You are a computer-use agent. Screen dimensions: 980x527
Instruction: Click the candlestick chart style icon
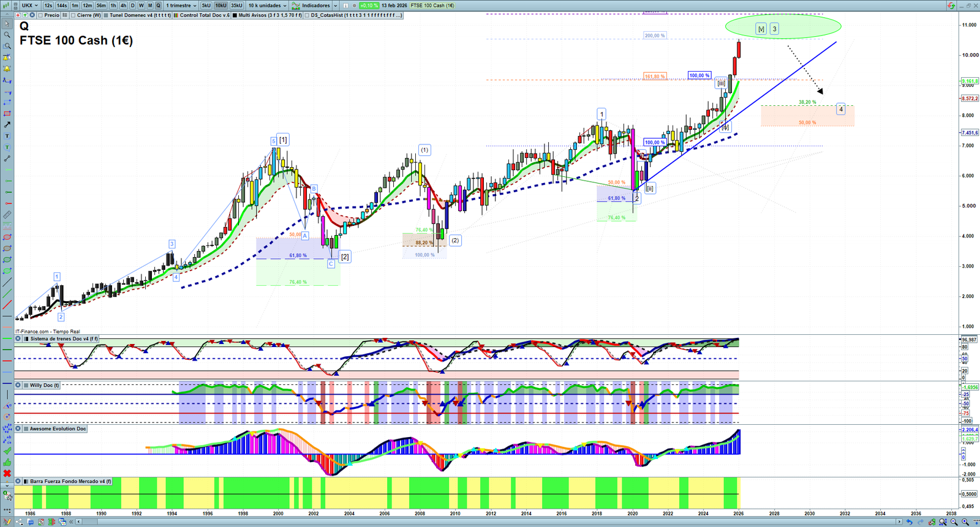pyautogui.click(x=7, y=6)
